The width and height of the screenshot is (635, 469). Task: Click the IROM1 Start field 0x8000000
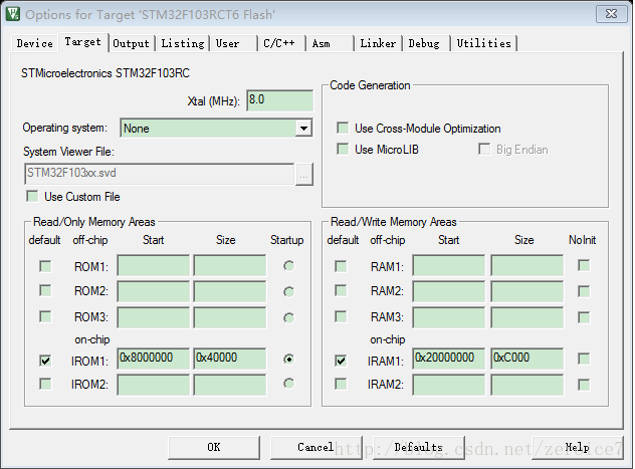[153, 358]
